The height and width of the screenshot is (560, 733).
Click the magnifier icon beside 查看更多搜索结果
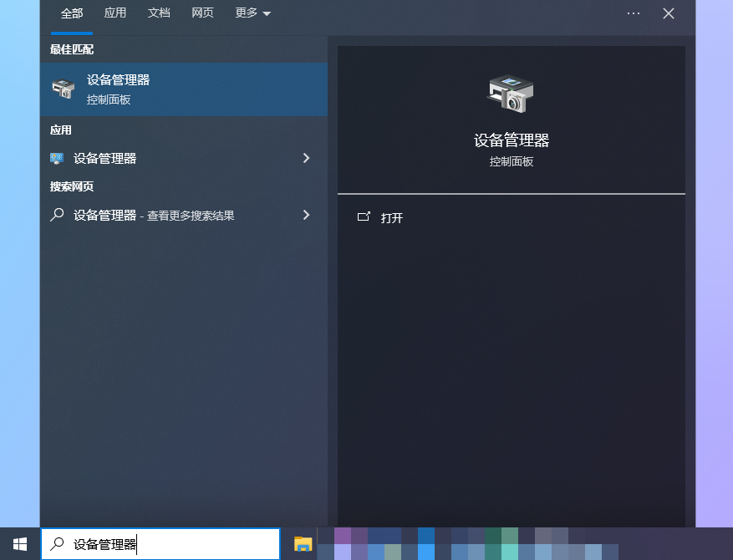(57, 215)
